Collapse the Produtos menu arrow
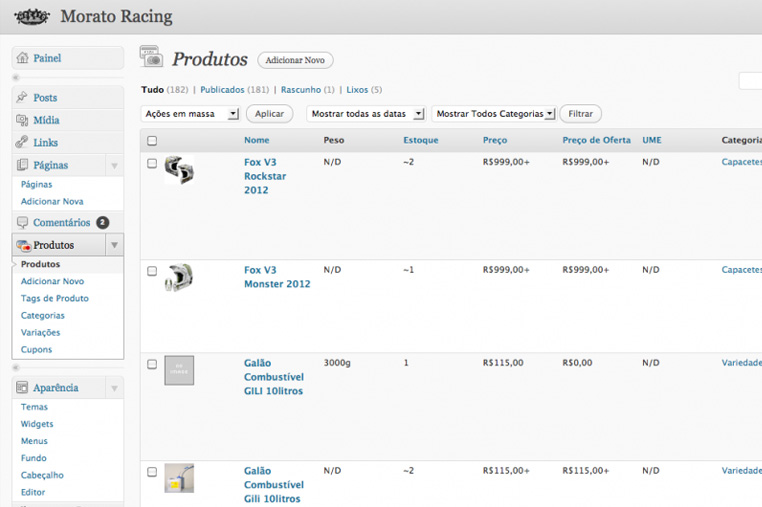Screen dimensions: 762x507 click(115, 245)
